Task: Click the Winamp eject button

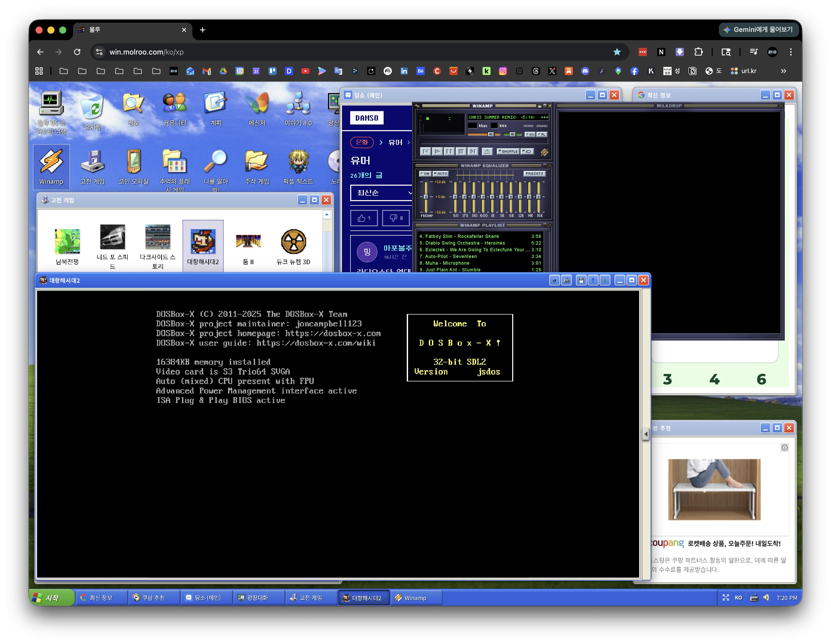Action: point(487,151)
